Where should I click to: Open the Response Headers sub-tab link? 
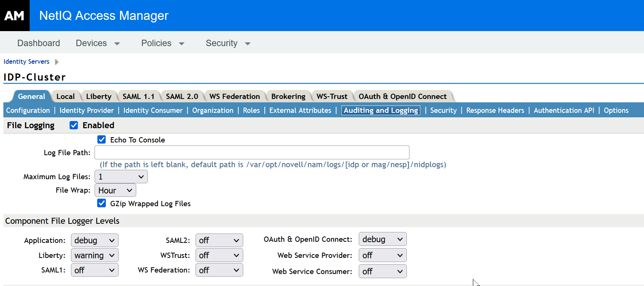point(495,110)
